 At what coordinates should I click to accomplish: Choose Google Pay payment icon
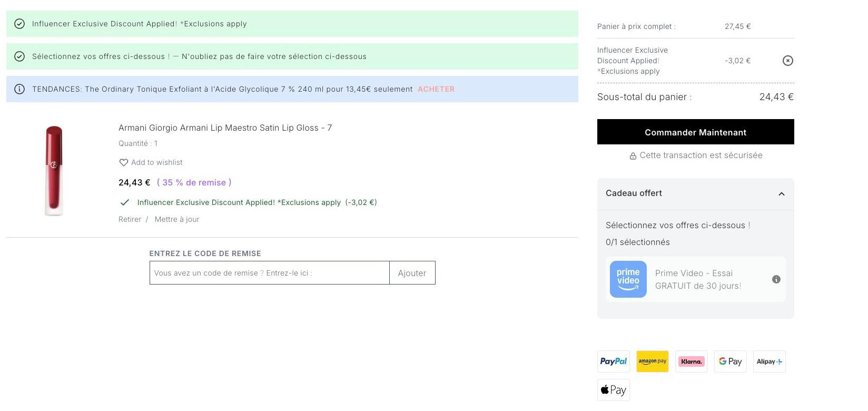click(x=731, y=361)
